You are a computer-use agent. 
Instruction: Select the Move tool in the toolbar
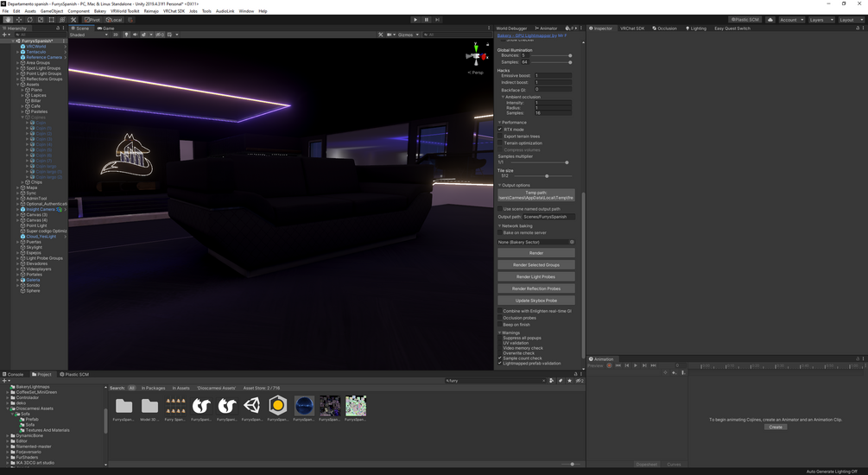coord(19,19)
